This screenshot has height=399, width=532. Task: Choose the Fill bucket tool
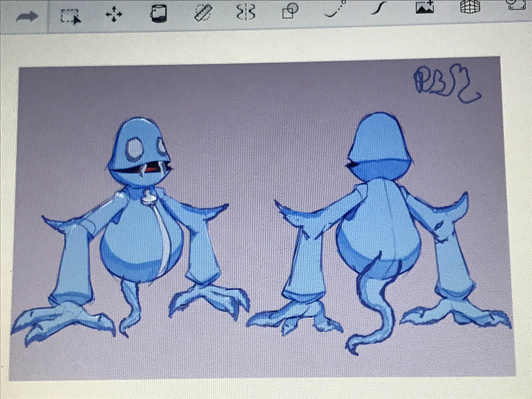click(159, 13)
